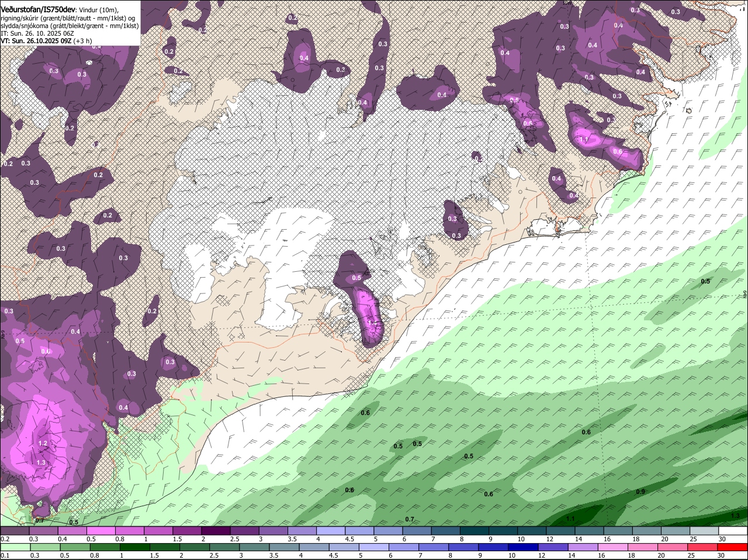Click the 0.9 value label on the map

point(640,492)
